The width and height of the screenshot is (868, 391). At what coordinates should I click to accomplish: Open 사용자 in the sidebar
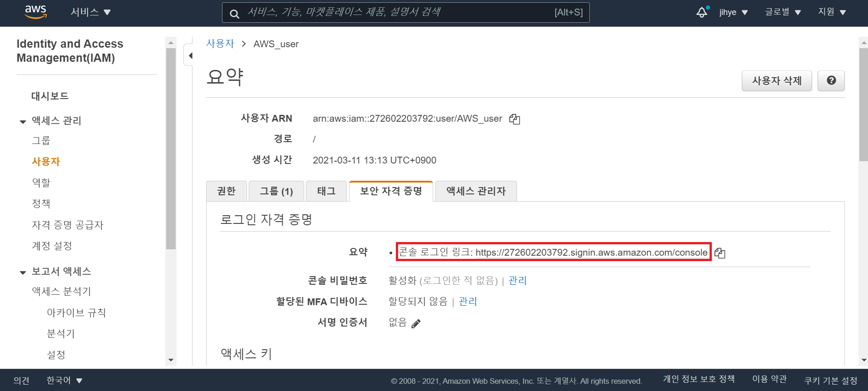coord(46,162)
